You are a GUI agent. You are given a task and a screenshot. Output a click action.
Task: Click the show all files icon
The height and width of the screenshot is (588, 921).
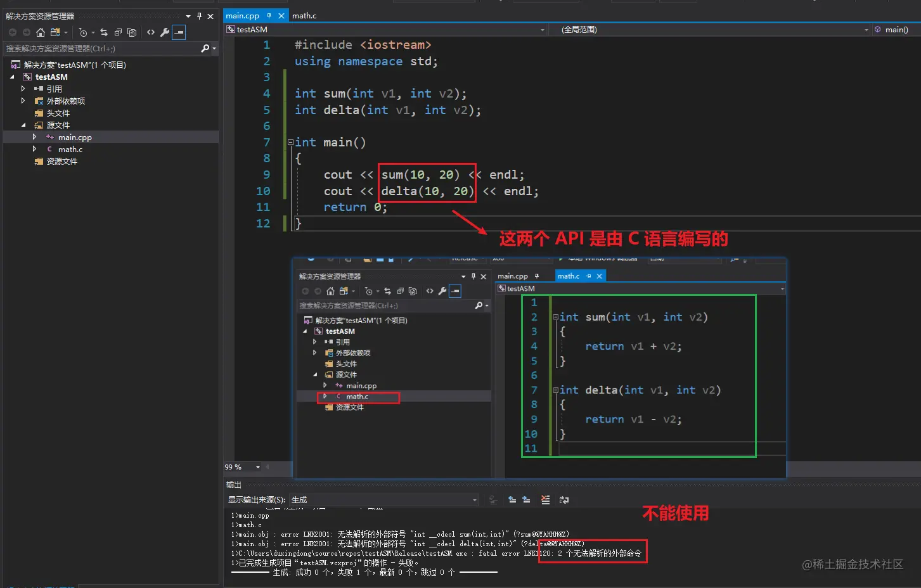[132, 32]
